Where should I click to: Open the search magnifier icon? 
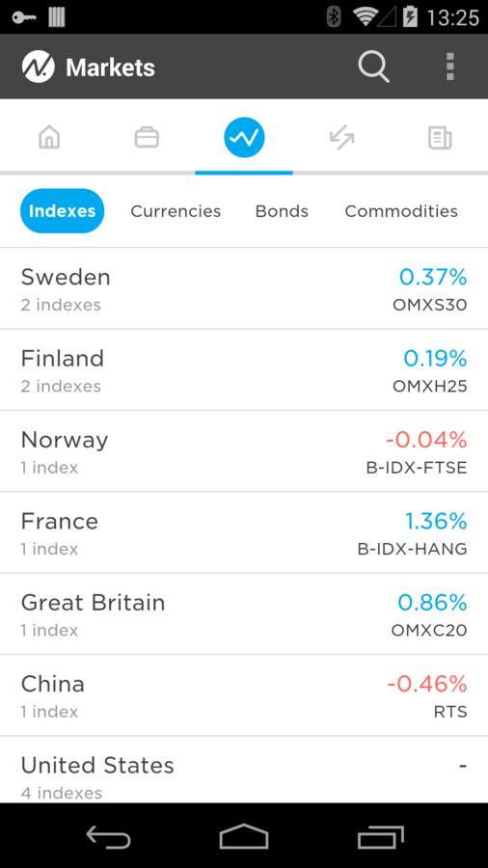pos(373,67)
